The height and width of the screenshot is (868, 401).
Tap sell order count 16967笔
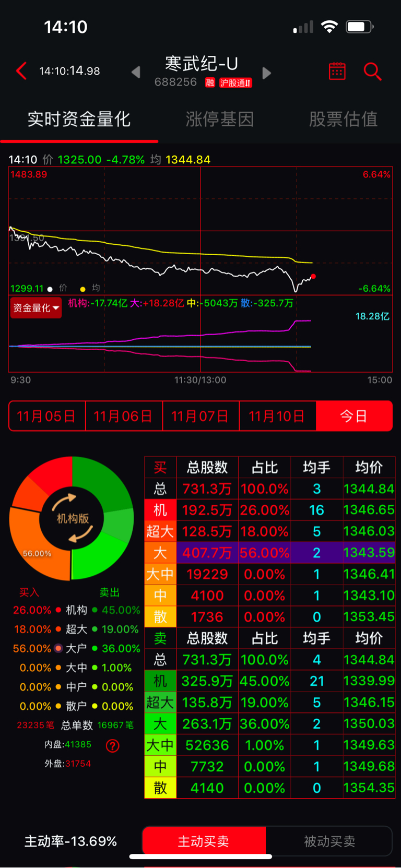(115, 725)
